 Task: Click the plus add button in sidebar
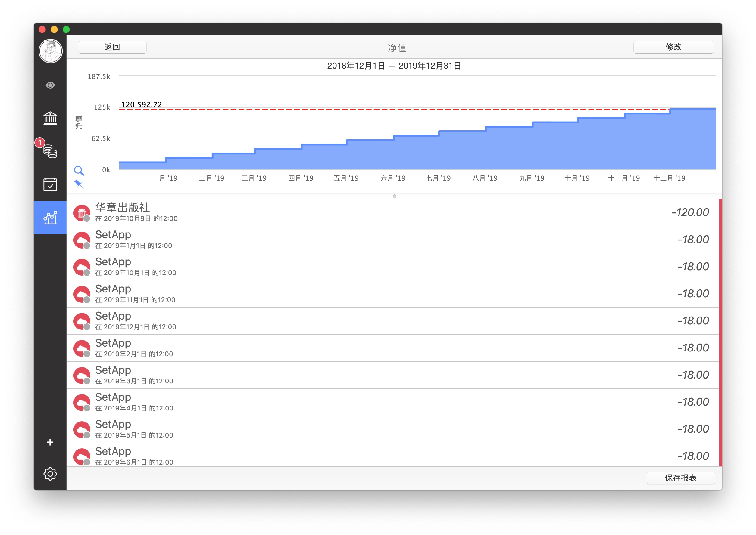click(x=50, y=442)
